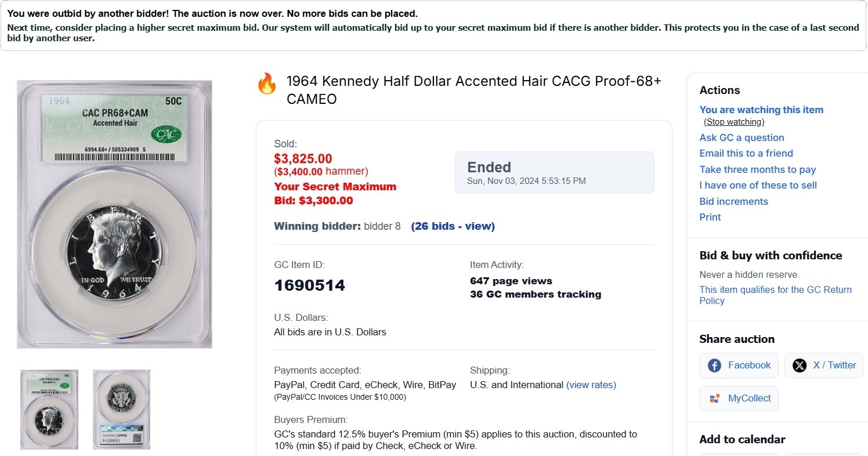Open the Bid increments link
The image size is (868, 456).
(733, 201)
